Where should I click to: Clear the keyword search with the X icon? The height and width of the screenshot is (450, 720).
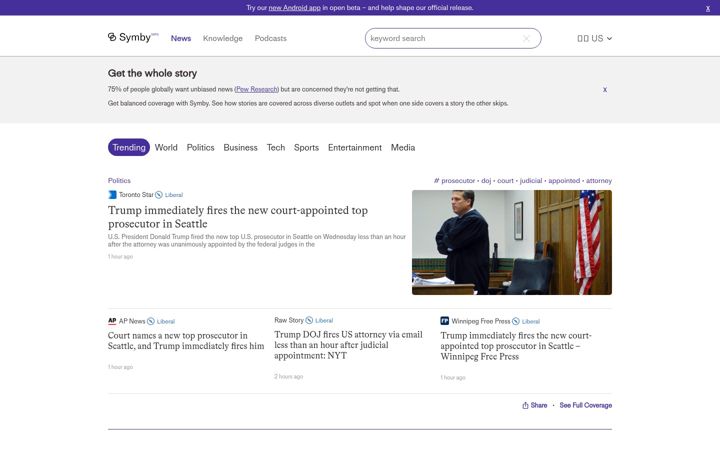click(526, 39)
